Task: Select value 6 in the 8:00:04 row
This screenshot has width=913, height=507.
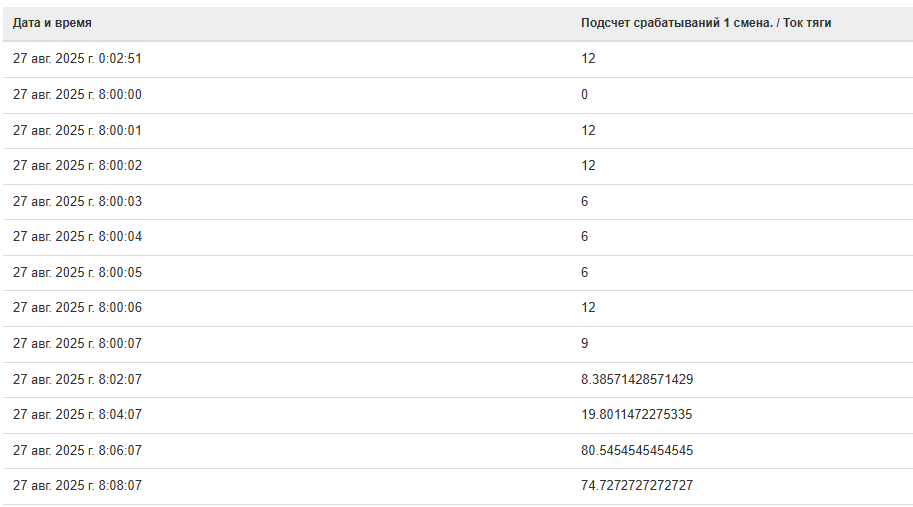Action: point(585,237)
